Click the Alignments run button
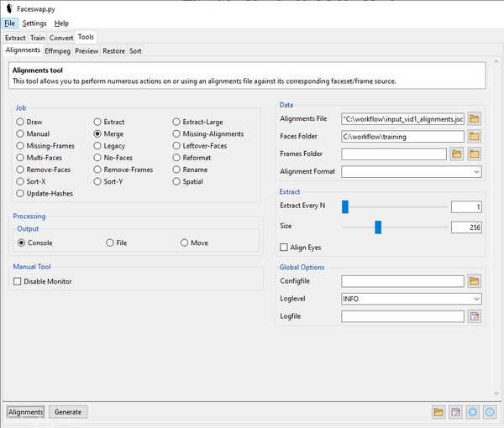 coord(25,412)
